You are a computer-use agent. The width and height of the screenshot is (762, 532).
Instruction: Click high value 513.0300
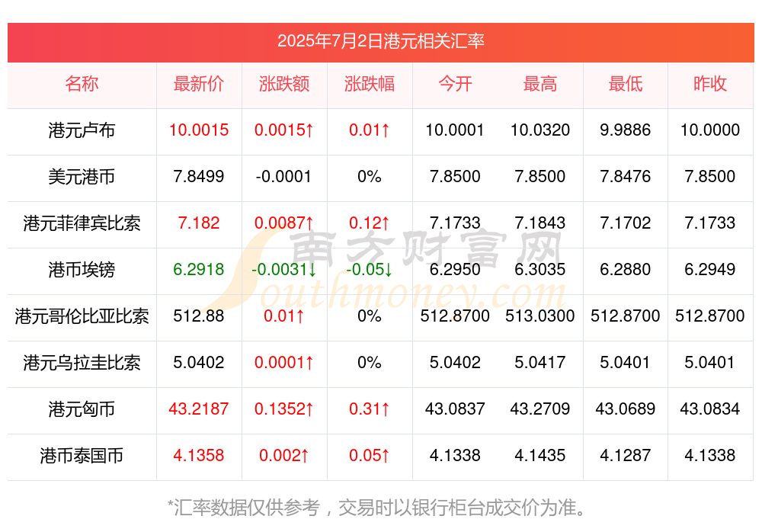tap(540, 316)
